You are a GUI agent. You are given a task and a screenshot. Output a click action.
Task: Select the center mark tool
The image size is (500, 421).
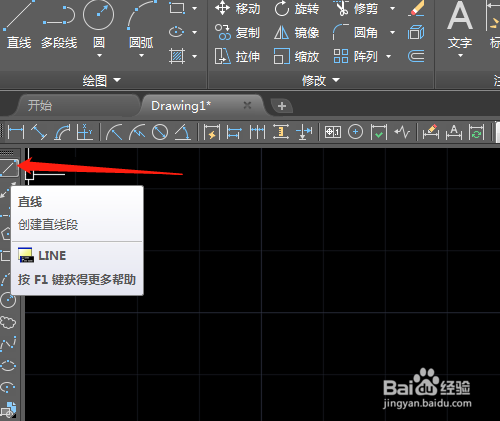(355, 132)
